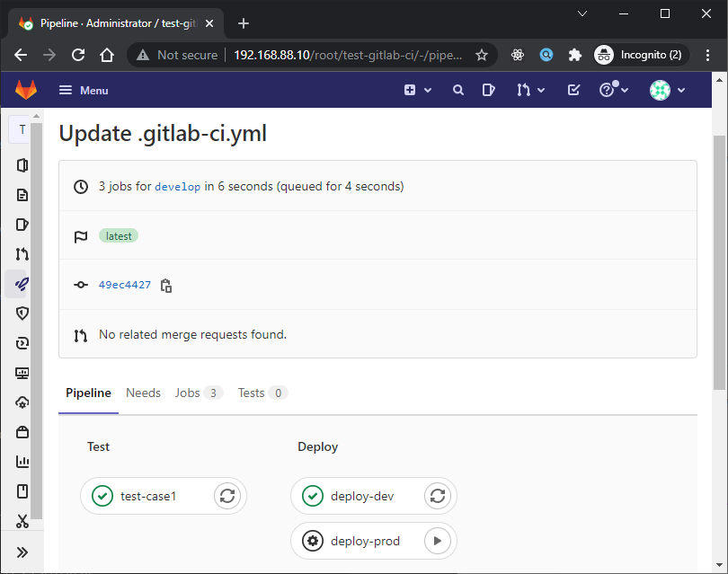Open the Menu hamburger button
The height and width of the screenshot is (574, 728).
coord(84,90)
